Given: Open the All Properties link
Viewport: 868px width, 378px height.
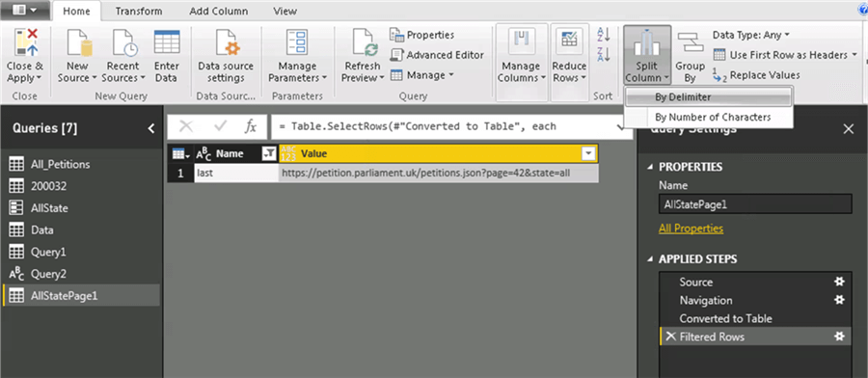Looking at the screenshot, I should (691, 229).
